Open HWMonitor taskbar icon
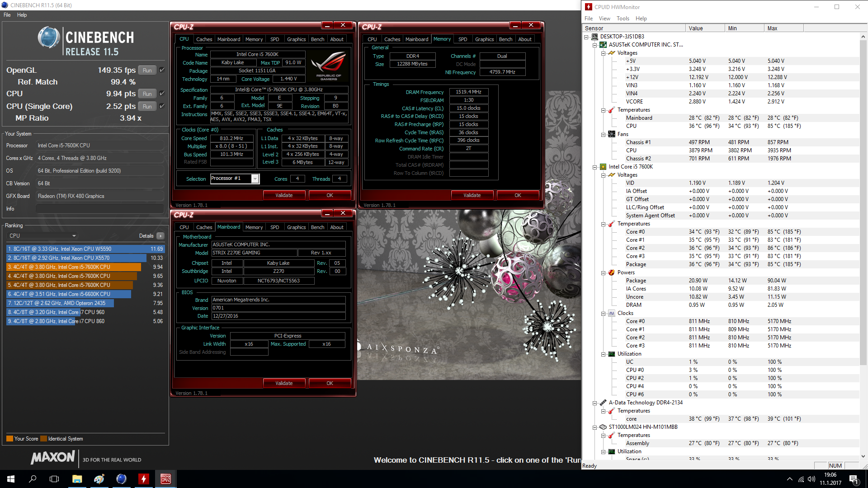 pyautogui.click(x=143, y=479)
